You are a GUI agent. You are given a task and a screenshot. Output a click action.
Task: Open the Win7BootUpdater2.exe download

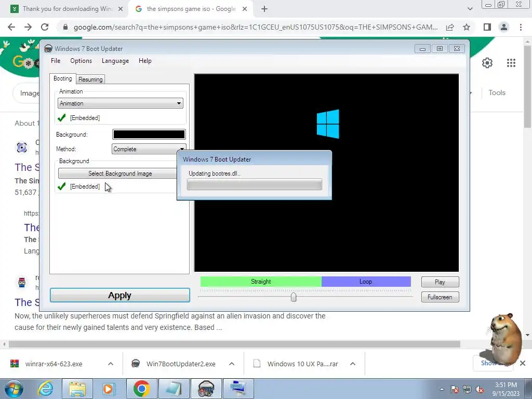click(181, 364)
